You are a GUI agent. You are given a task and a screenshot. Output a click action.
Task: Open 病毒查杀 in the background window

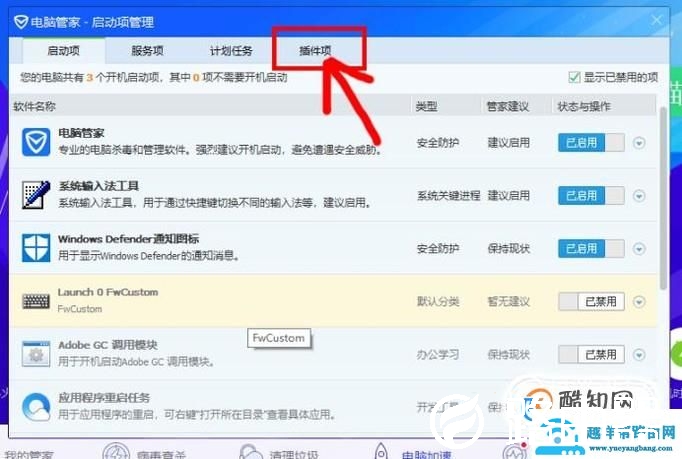[x=161, y=455]
